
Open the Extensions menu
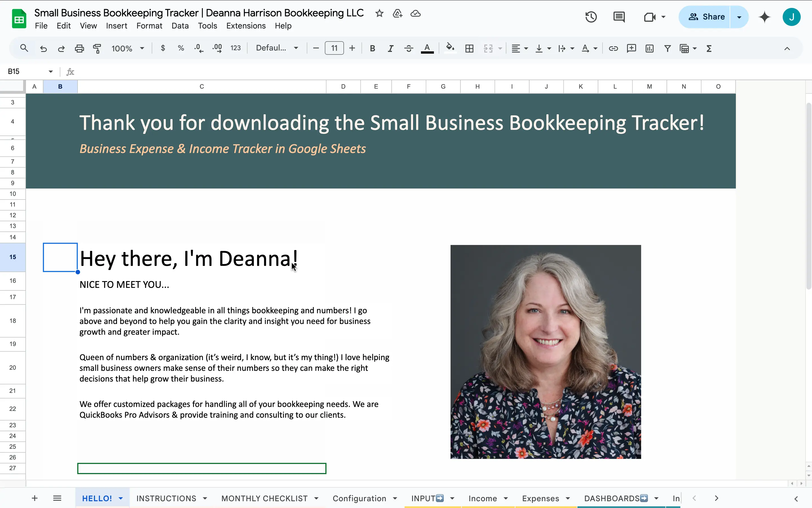246,26
